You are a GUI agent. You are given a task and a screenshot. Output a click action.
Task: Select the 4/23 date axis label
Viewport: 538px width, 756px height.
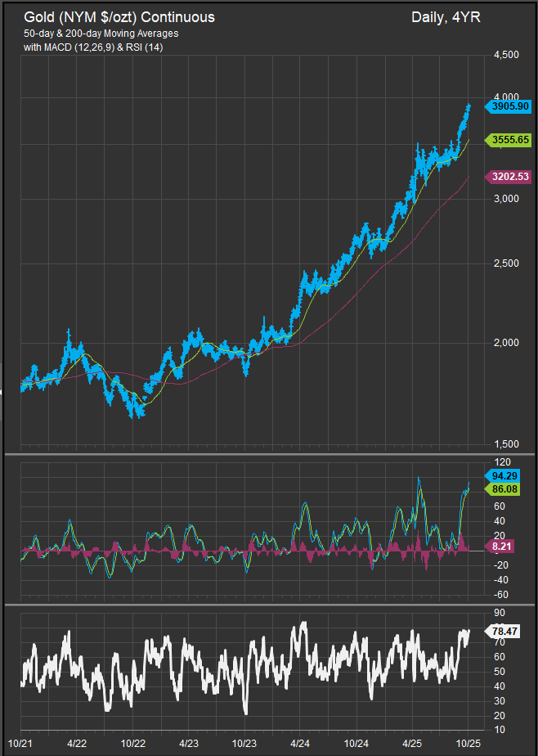[188, 744]
